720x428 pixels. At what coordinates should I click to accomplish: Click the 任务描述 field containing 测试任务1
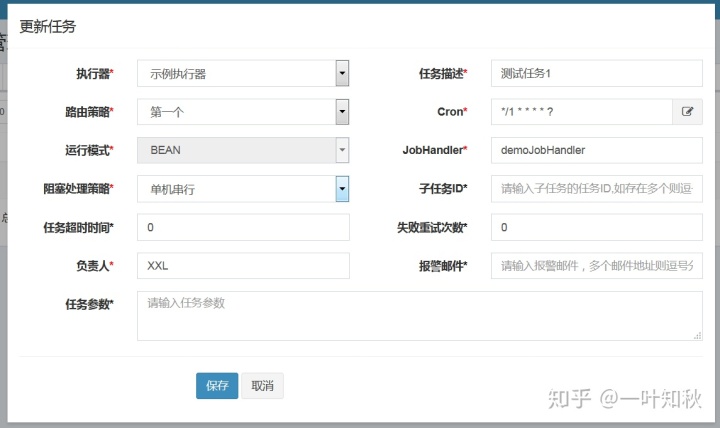pos(596,73)
